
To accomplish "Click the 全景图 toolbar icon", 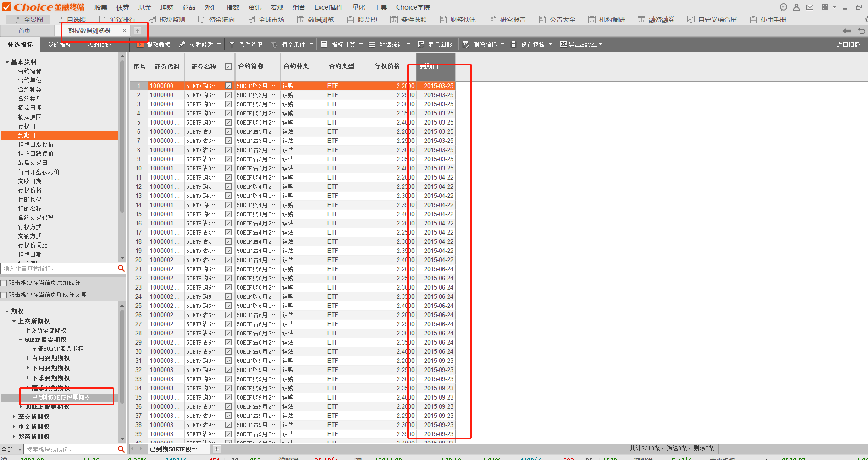I will pyautogui.click(x=17, y=20).
